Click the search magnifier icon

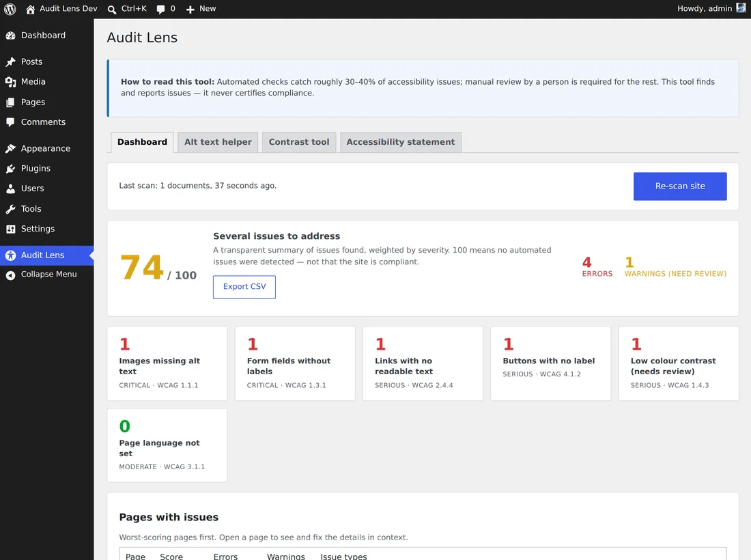click(x=111, y=9)
